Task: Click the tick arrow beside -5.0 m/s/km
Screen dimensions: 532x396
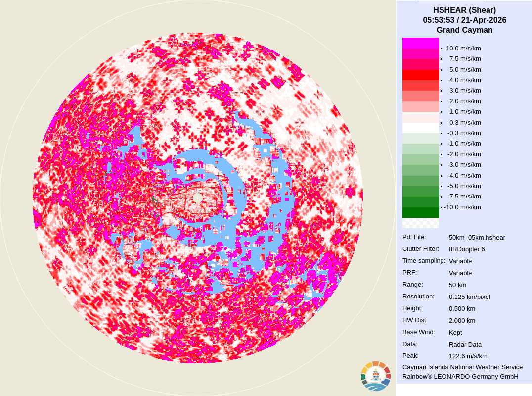Action: 441,186
